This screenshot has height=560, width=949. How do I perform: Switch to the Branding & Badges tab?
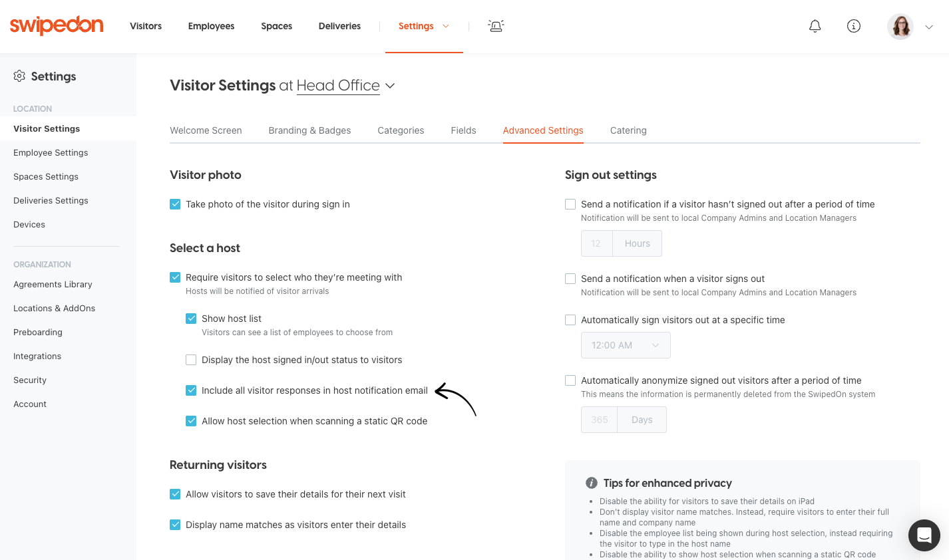(x=309, y=130)
